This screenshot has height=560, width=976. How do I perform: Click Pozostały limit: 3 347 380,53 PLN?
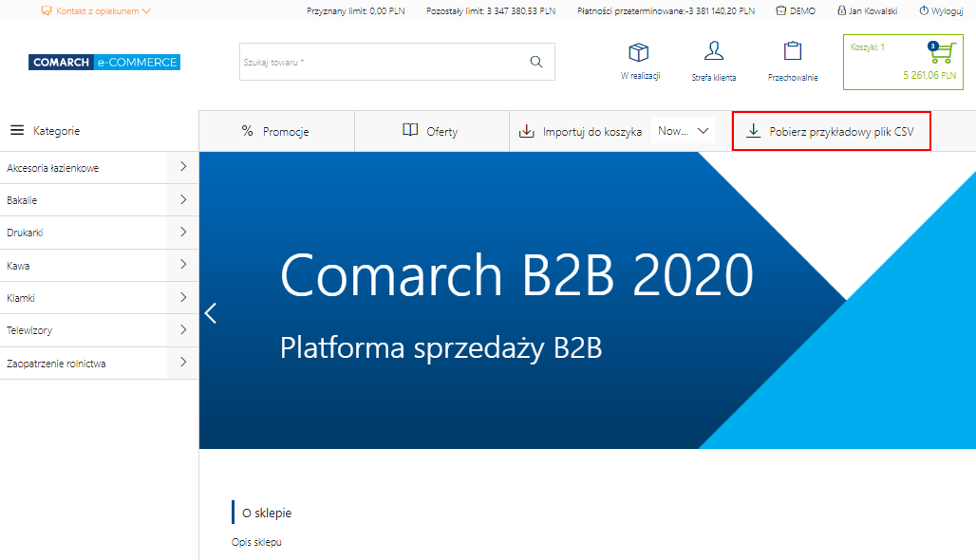(491, 11)
